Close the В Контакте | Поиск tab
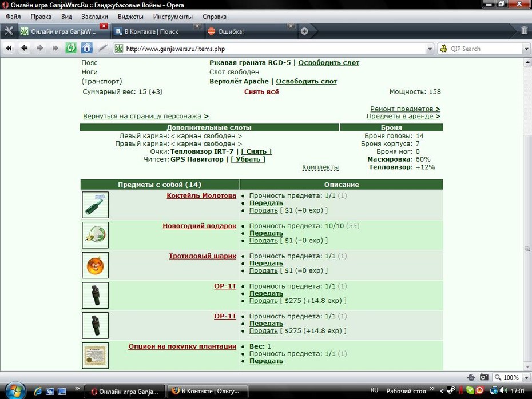532x399 pixels. pos(197,26)
